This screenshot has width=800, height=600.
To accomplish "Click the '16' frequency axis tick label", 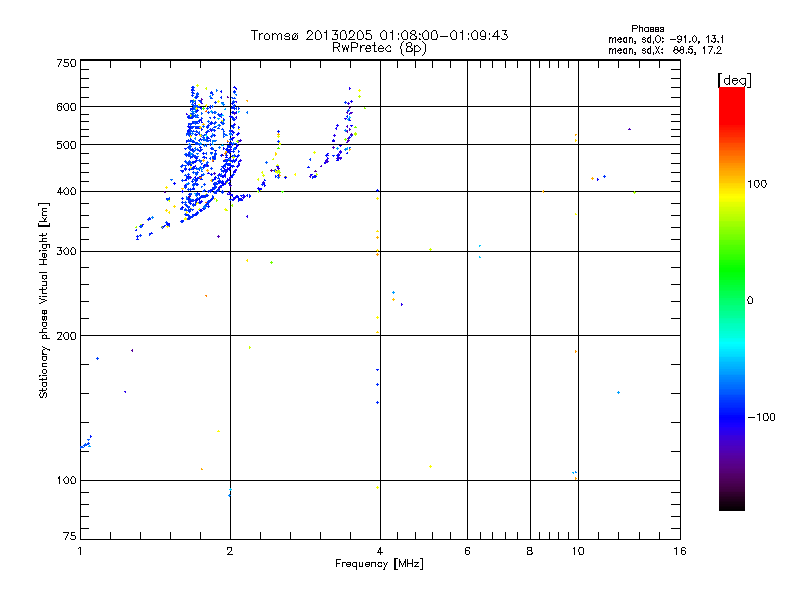I will pos(680,551).
